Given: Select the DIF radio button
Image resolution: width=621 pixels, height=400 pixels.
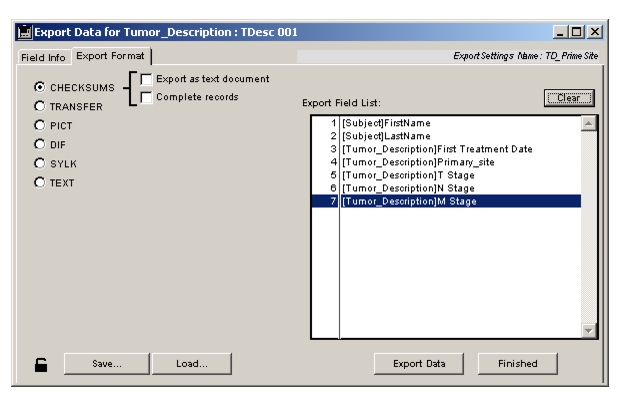Looking at the screenshot, I should pyautogui.click(x=39, y=144).
